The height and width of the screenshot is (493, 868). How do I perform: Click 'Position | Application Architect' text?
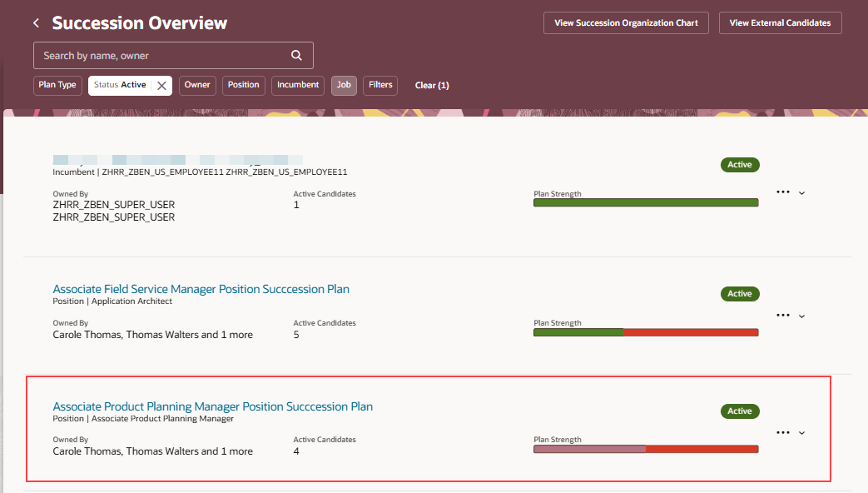tap(112, 301)
